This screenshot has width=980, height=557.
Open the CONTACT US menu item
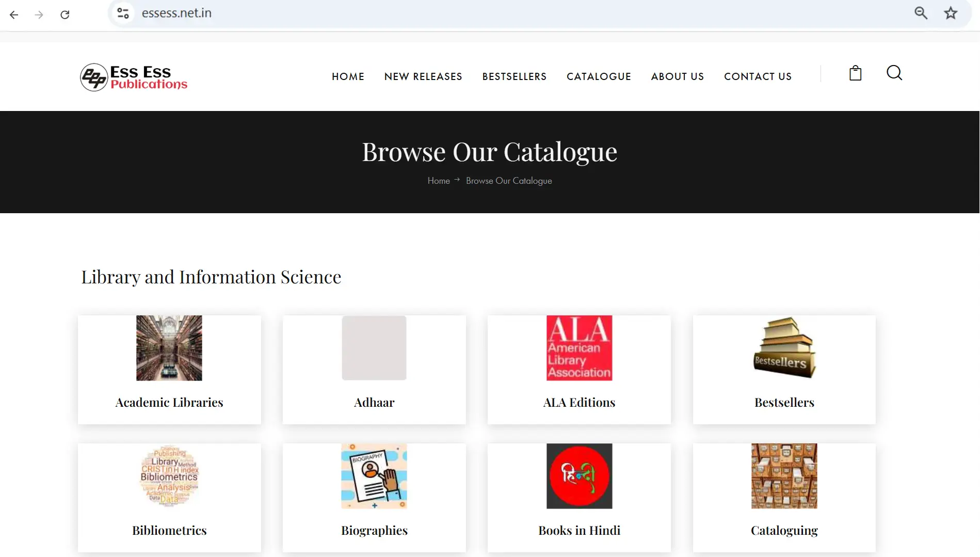[x=758, y=76]
